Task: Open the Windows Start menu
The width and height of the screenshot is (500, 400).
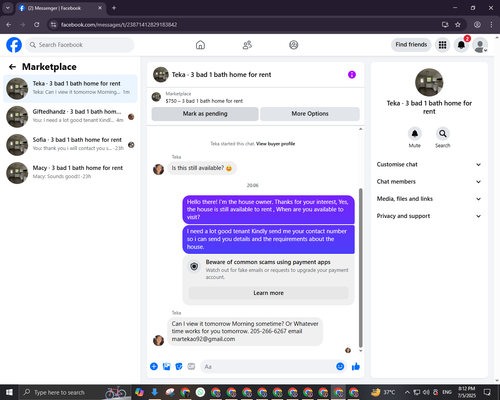Action: point(9,392)
